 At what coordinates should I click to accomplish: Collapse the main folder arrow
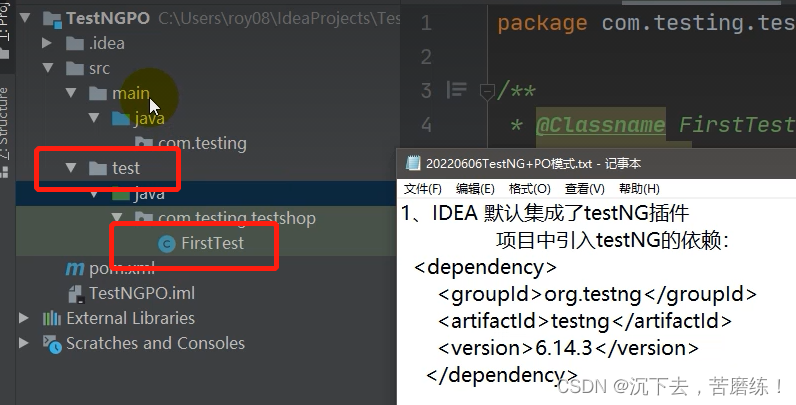click(71, 93)
